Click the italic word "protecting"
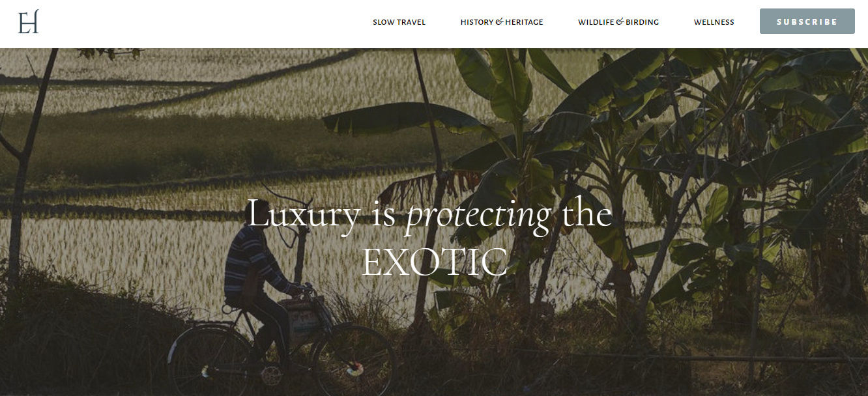This screenshot has width=868, height=396. (x=478, y=217)
